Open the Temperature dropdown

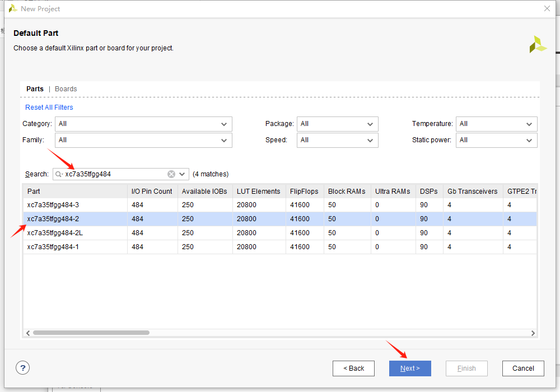(496, 124)
